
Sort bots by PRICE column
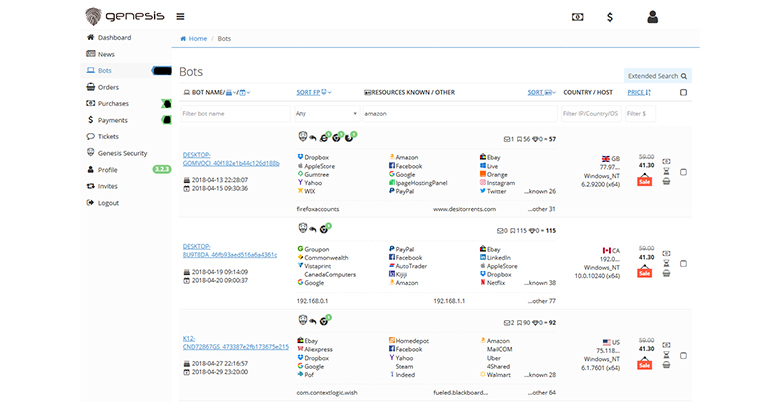tap(639, 93)
